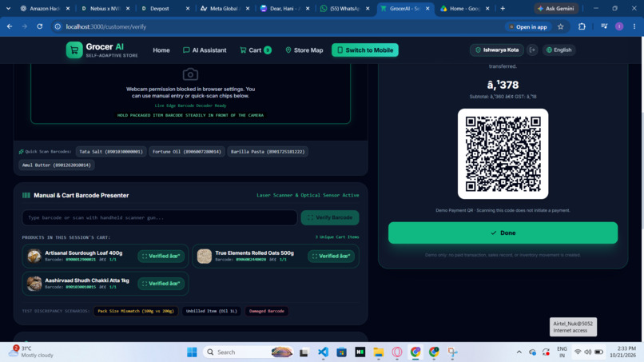Open the media control icon in toolbar
This screenshot has width=644, height=362.
[x=604, y=26]
